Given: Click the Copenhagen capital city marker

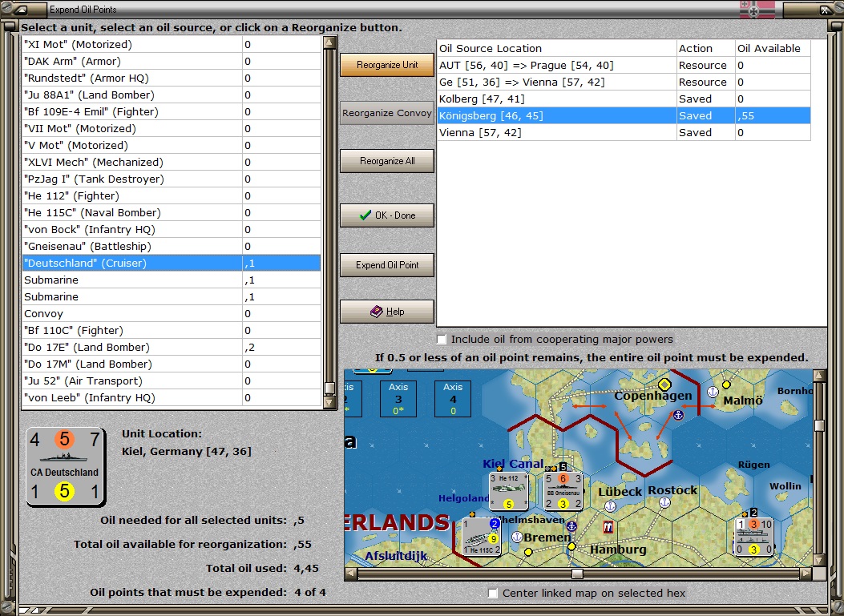Looking at the screenshot, I should [664, 384].
